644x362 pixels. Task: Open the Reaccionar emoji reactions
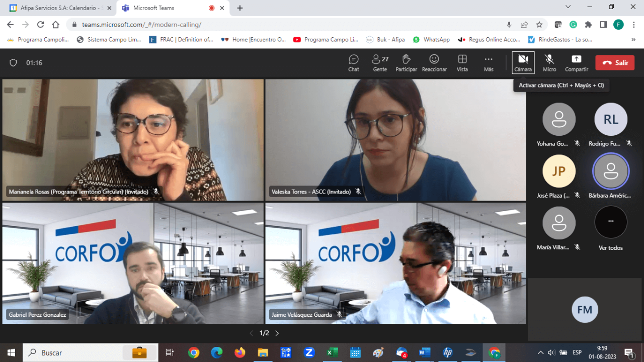coord(434,63)
